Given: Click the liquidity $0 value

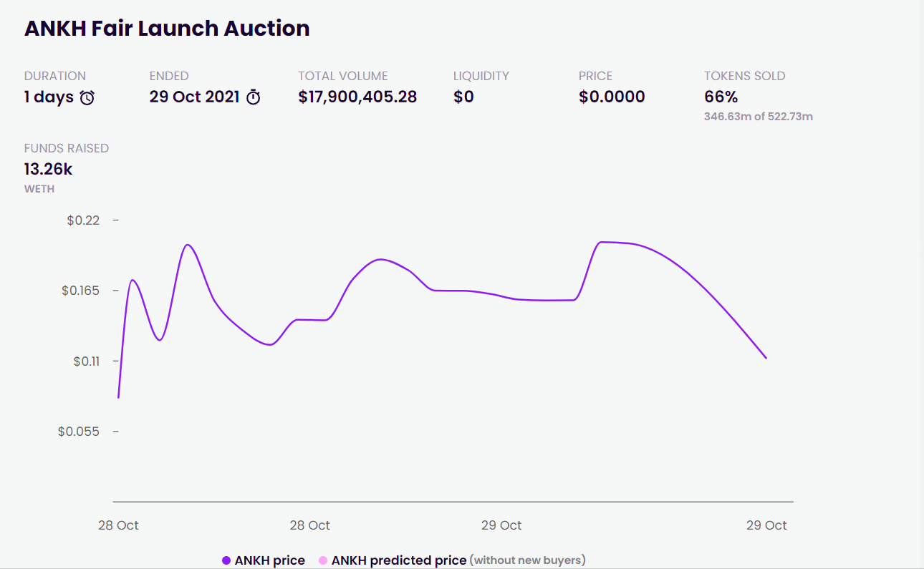Looking at the screenshot, I should tap(463, 97).
